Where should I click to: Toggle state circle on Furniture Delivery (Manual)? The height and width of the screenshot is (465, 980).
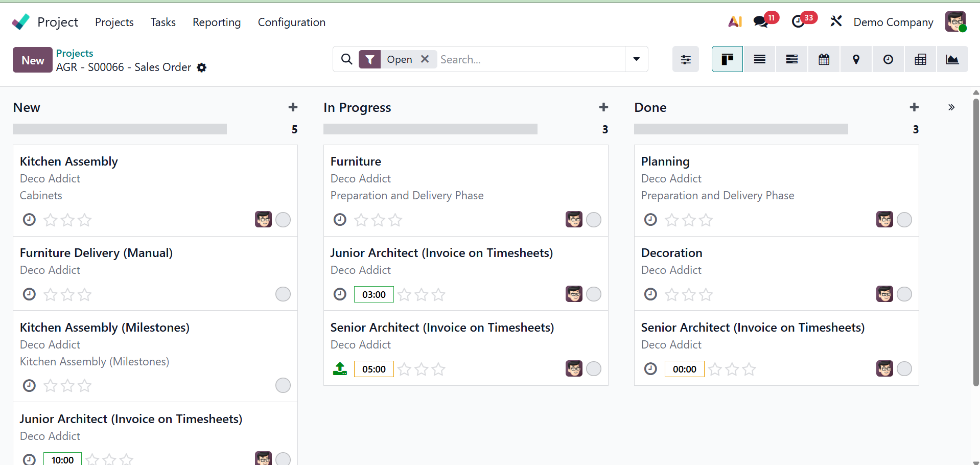(x=283, y=294)
